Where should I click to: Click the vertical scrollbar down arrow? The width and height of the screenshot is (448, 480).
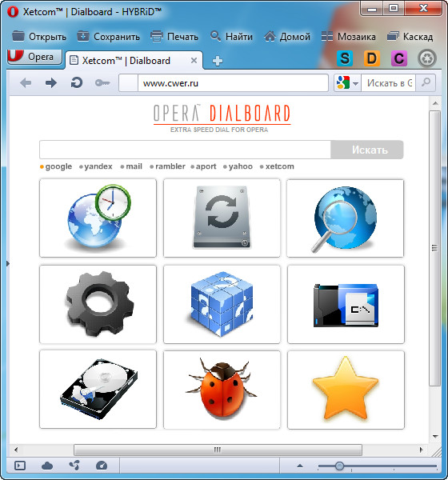point(435,437)
